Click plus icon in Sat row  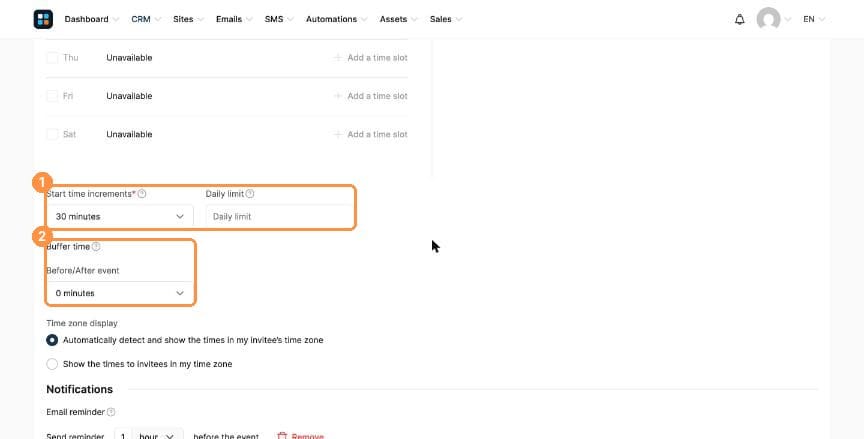(338, 134)
